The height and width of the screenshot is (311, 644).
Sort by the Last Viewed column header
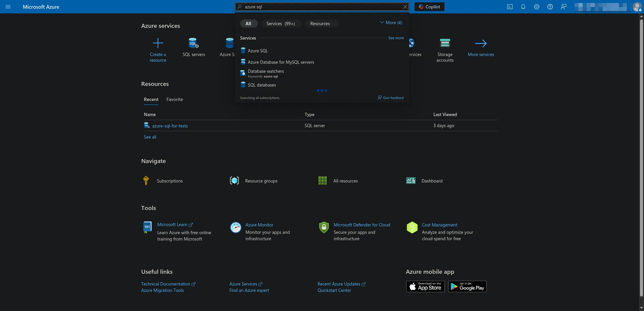click(445, 114)
